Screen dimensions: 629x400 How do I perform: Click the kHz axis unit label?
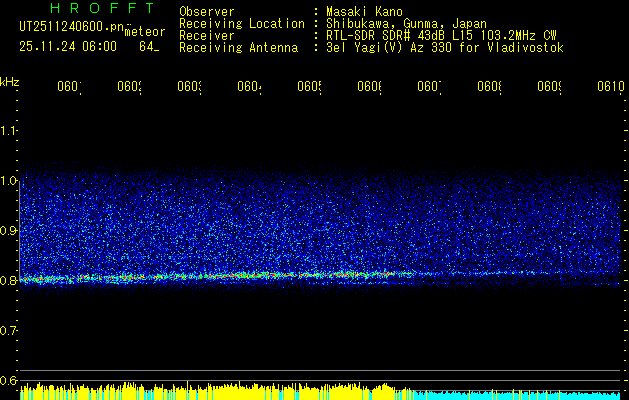click(x=9, y=82)
